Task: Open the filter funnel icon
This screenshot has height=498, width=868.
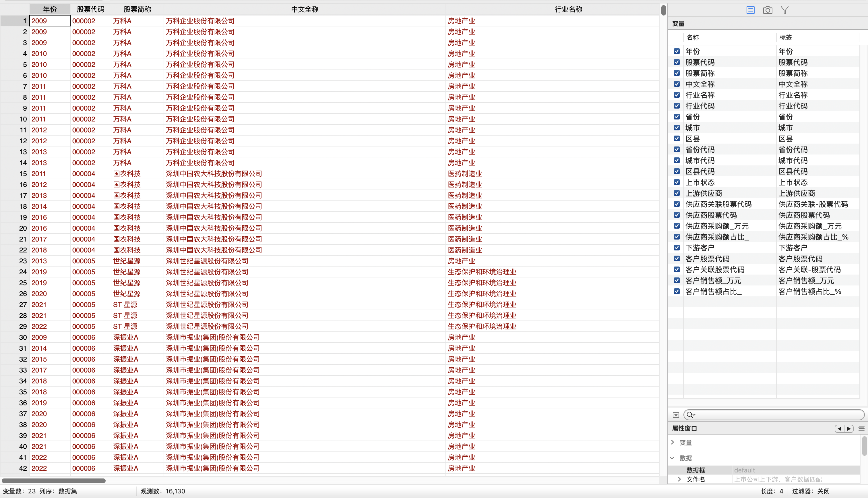Action: pos(785,10)
